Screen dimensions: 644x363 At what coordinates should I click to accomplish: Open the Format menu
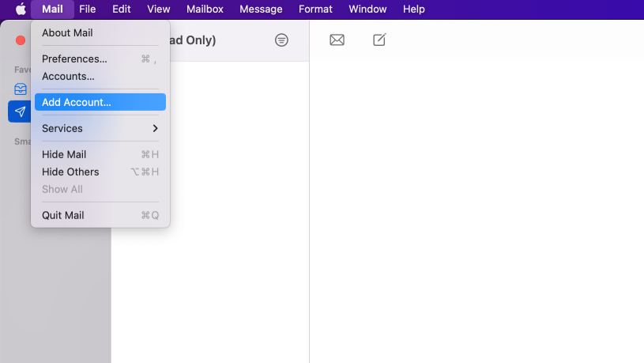click(315, 9)
